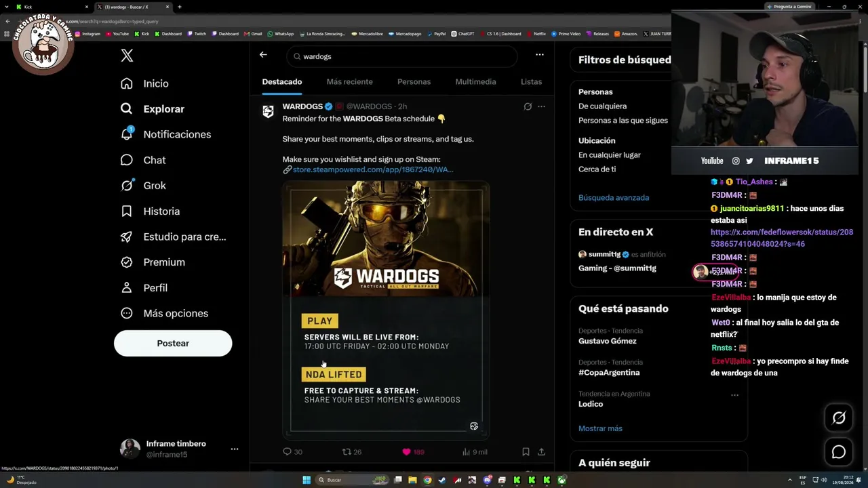The width and height of the screenshot is (868, 488).
Task: Open the Xbox app from the taskbar
Action: [561, 480]
